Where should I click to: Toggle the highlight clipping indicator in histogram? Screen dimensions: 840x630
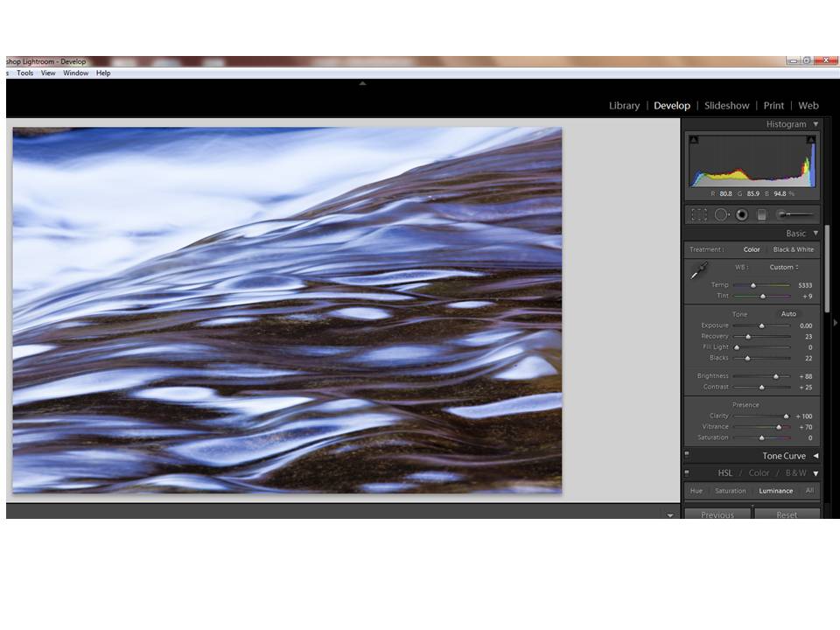pyautogui.click(x=810, y=140)
